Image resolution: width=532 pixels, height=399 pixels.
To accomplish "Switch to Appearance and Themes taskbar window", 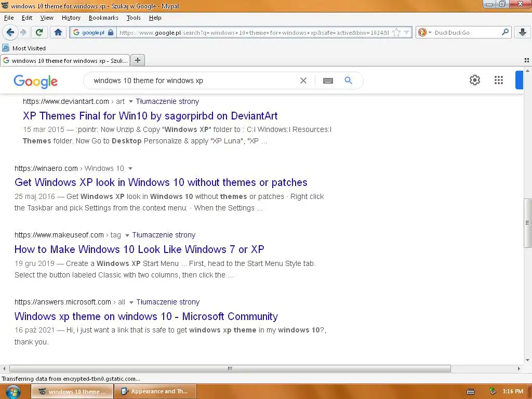I will click(x=155, y=391).
